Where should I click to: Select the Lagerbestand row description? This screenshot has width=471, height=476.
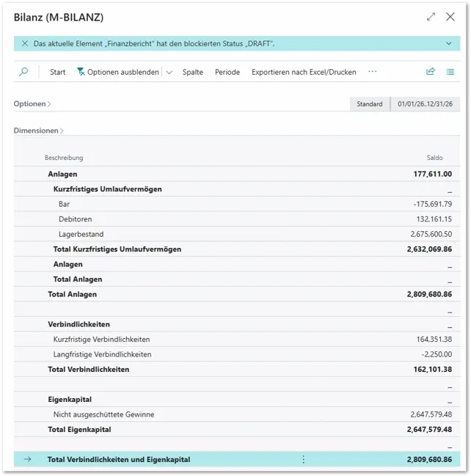(x=81, y=234)
